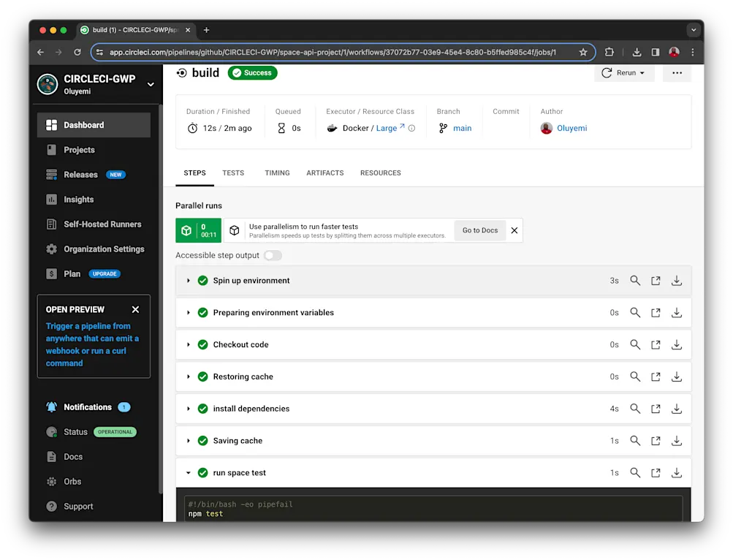This screenshot has width=733, height=560.
Task: Switch to the TIMING tab
Action: [x=277, y=173]
